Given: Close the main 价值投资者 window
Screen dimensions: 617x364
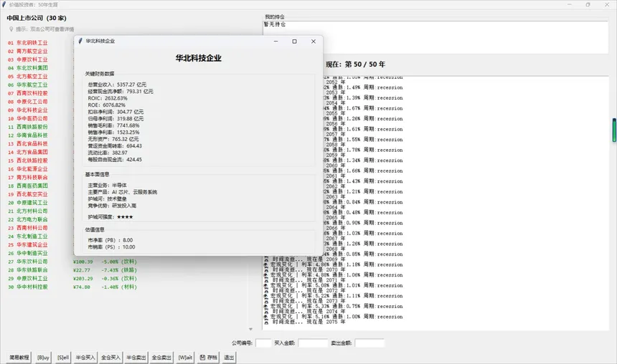Looking at the screenshot, I should click(x=607, y=5).
